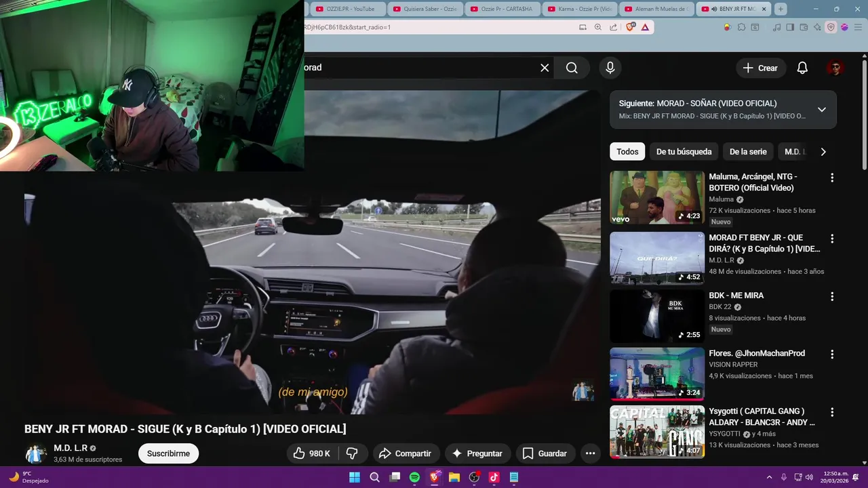Click the YouTube search magnifier button
Screen dimensions: 868x488
coord(572,68)
